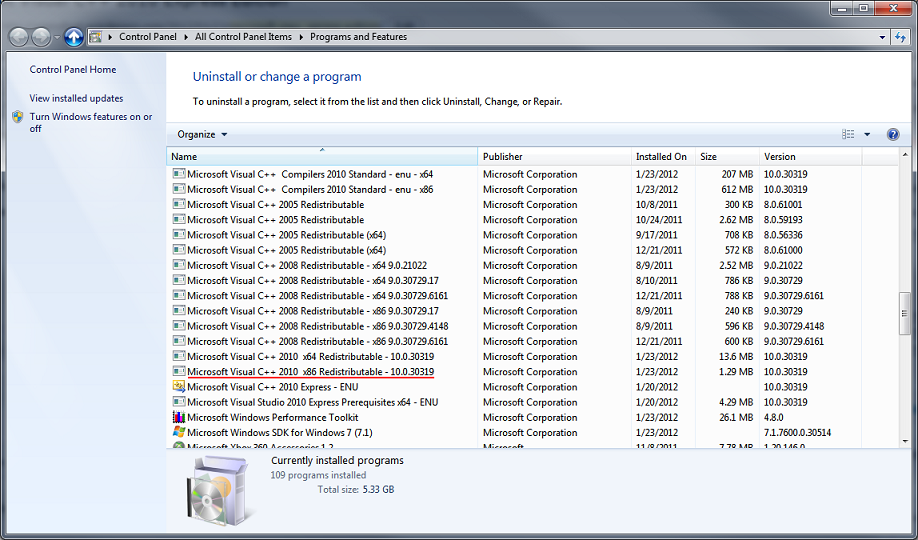Click the refresh icon beside address bar

[900, 37]
